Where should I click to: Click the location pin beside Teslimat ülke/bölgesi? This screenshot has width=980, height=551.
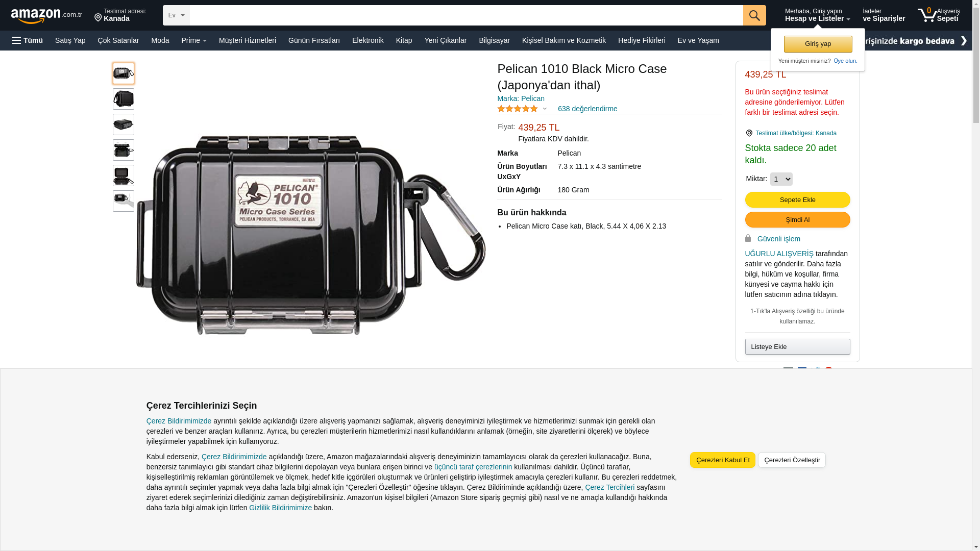(x=749, y=133)
